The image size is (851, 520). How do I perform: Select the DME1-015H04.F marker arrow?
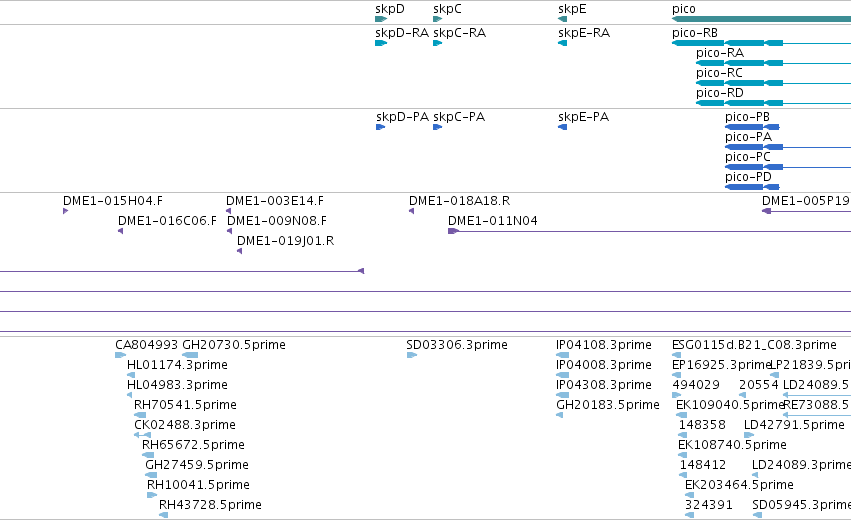(x=66, y=211)
